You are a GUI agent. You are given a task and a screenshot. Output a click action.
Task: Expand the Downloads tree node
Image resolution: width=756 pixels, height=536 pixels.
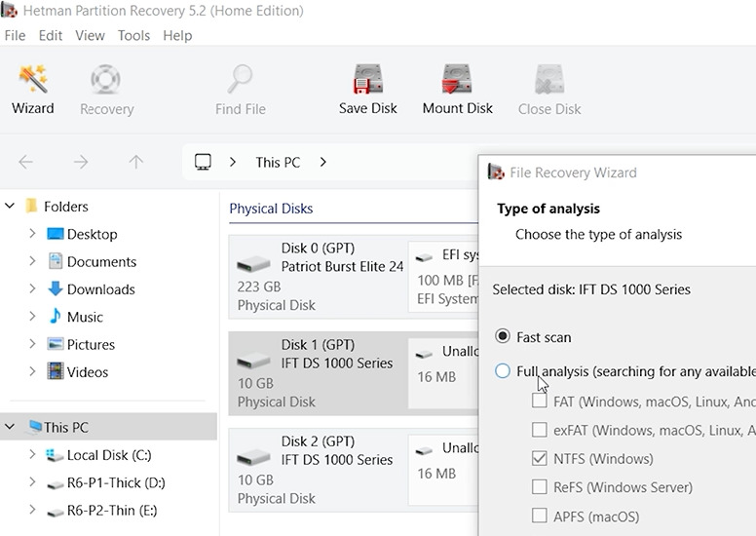coord(32,288)
